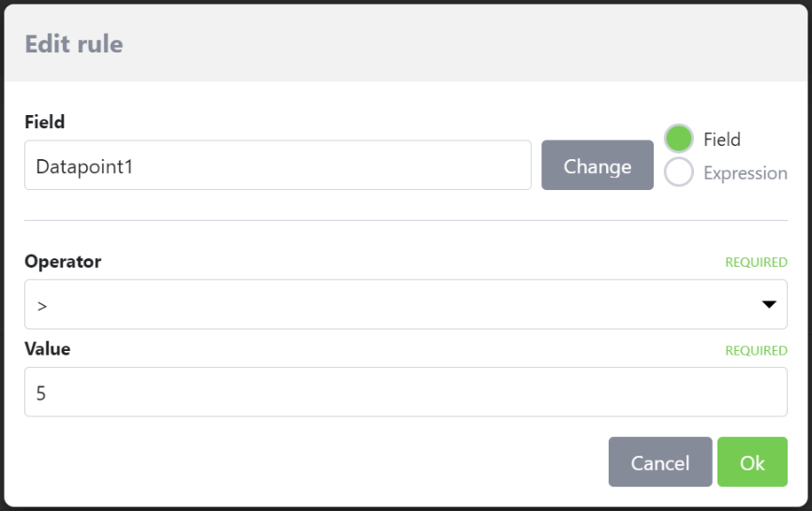
Task: Select the Expression radio button
Action: click(678, 172)
